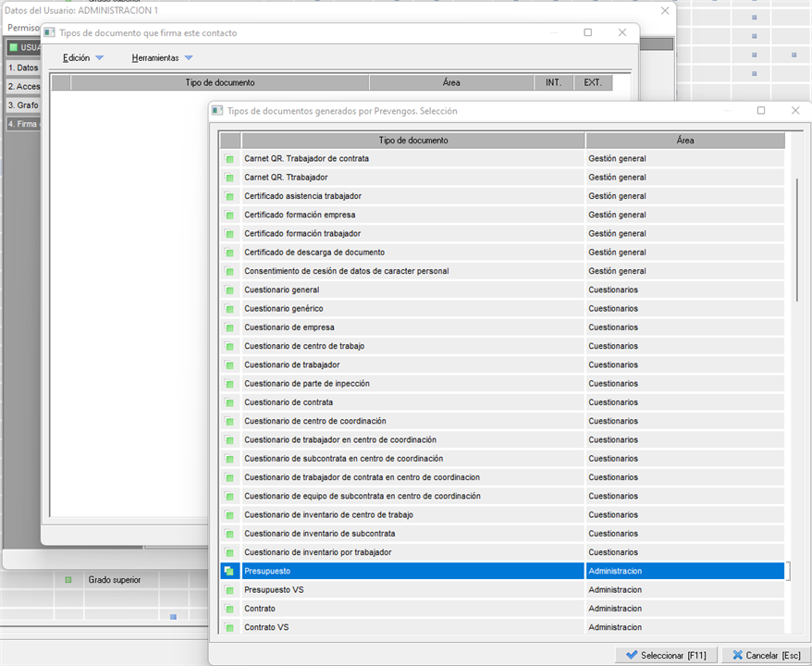Screen dimensions: 812x666
Task: Select the 1. Datos tab in user panel
Action: pyautogui.click(x=23, y=68)
